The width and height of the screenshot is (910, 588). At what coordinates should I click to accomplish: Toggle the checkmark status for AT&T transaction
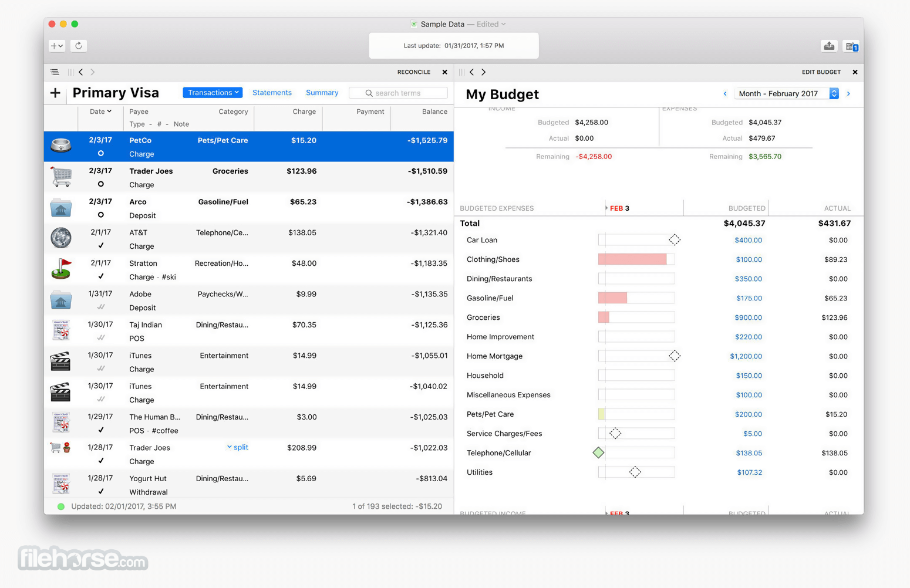coord(101,245)
